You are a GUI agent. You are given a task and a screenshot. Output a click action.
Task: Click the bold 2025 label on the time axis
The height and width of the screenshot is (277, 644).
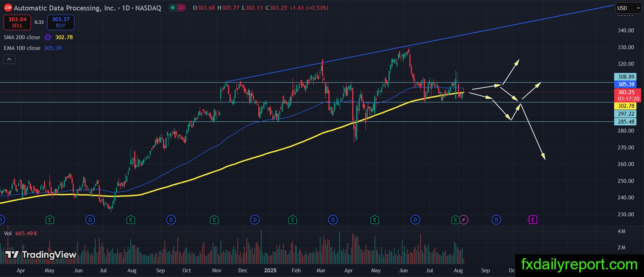coord(270,271)
